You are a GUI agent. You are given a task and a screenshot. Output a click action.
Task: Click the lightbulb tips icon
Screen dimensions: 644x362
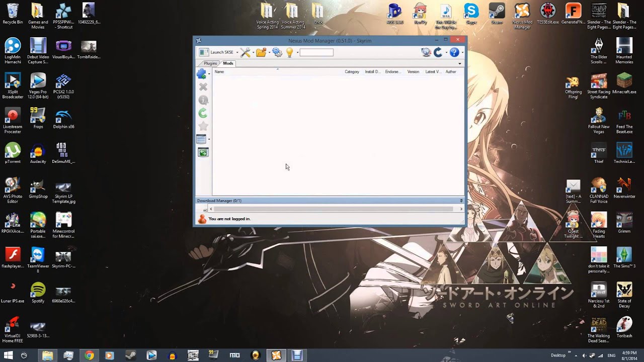point(290,52)
